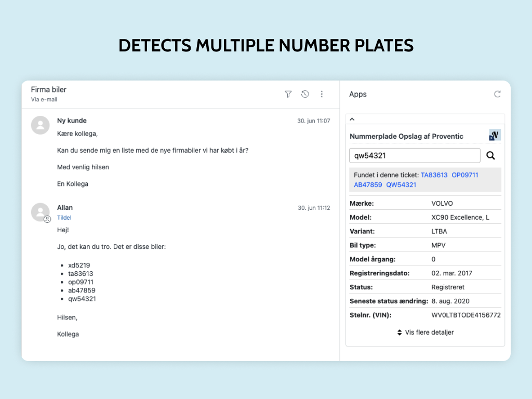532x399 pixels.
Task: Select detected plate QW54321
Action: click(x=401, y=184)
